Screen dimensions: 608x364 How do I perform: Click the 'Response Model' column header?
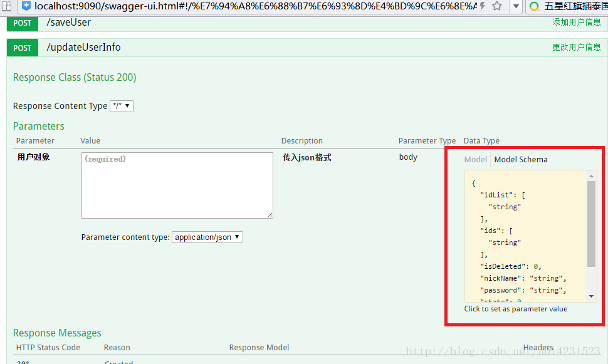[x=259, y=348]
